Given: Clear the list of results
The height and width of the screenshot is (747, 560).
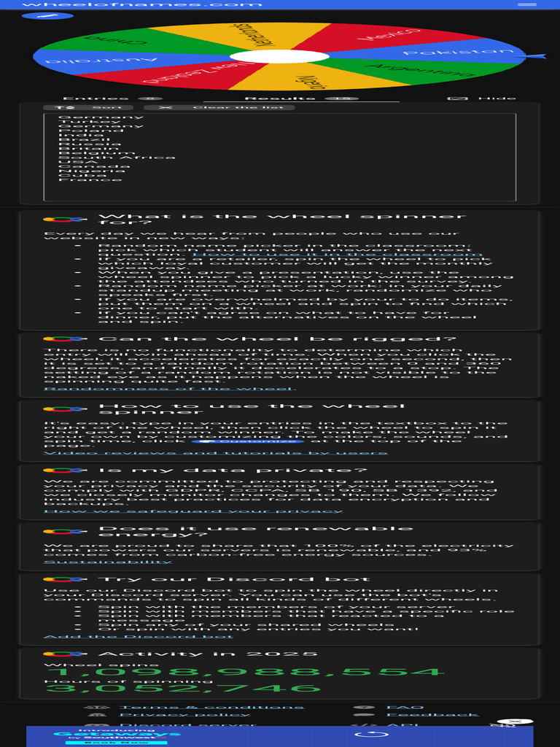Looking at the screenshot, I should [219, 108].
